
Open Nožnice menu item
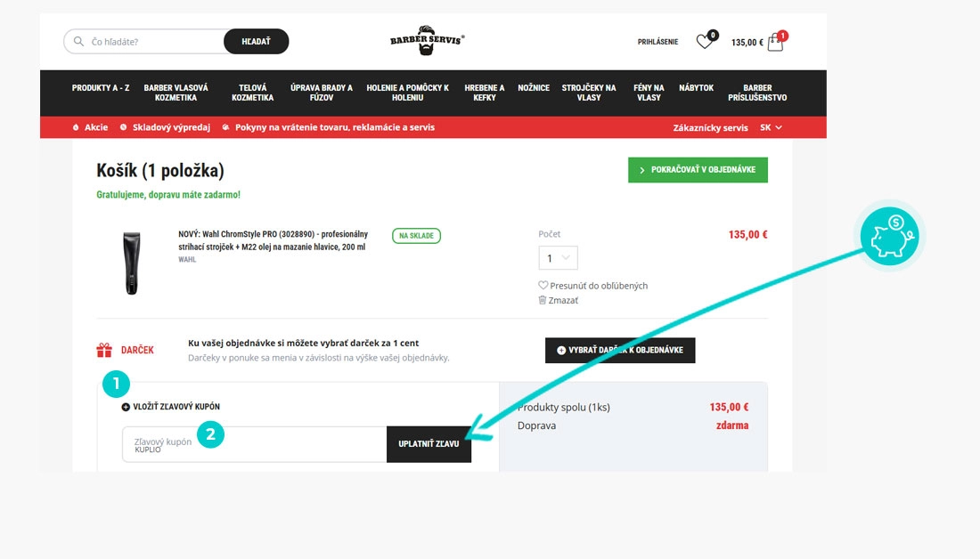click(x=534, y=88)
